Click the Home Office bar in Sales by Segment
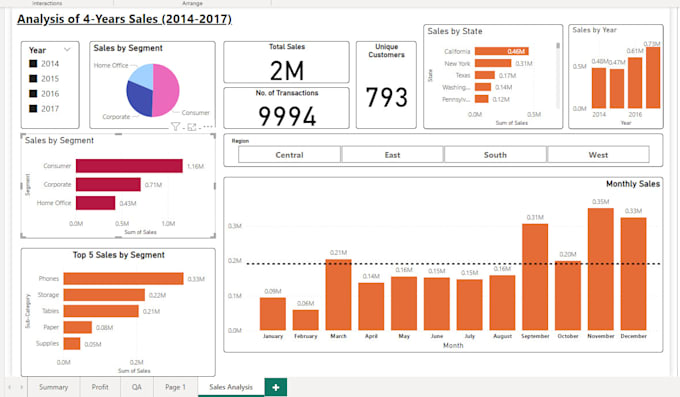 point(95,203)
